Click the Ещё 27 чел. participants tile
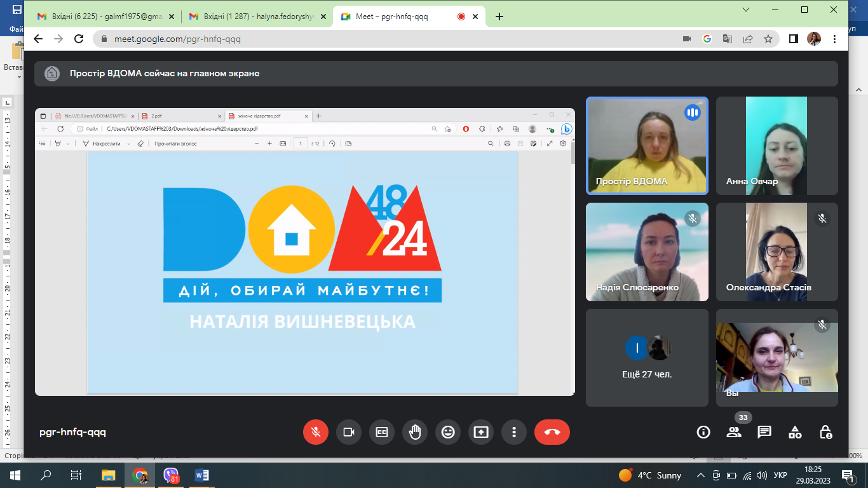The width and height of the screenshot is (868, 488). [647, 358]
